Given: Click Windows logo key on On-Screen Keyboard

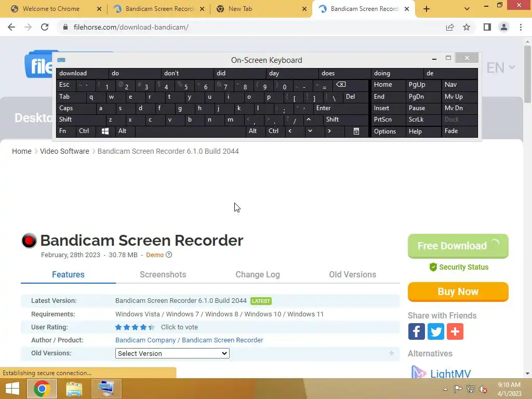Looking at the screenshot, I should click(x=105, y=131).
